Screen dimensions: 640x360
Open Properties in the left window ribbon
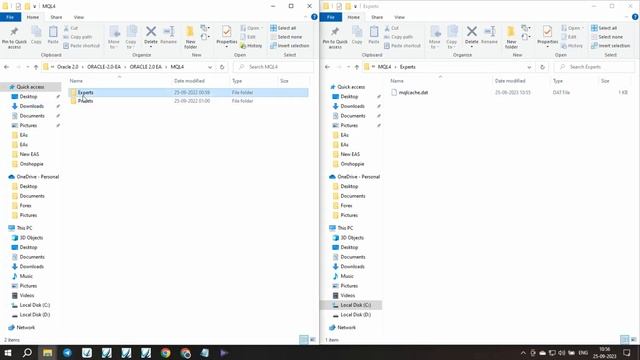(227, 36)
